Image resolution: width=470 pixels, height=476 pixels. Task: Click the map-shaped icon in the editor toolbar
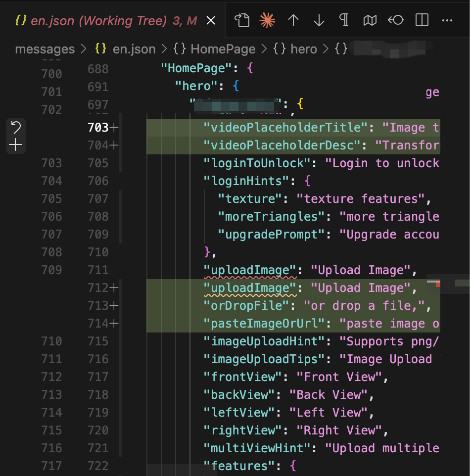coord(370,21)
